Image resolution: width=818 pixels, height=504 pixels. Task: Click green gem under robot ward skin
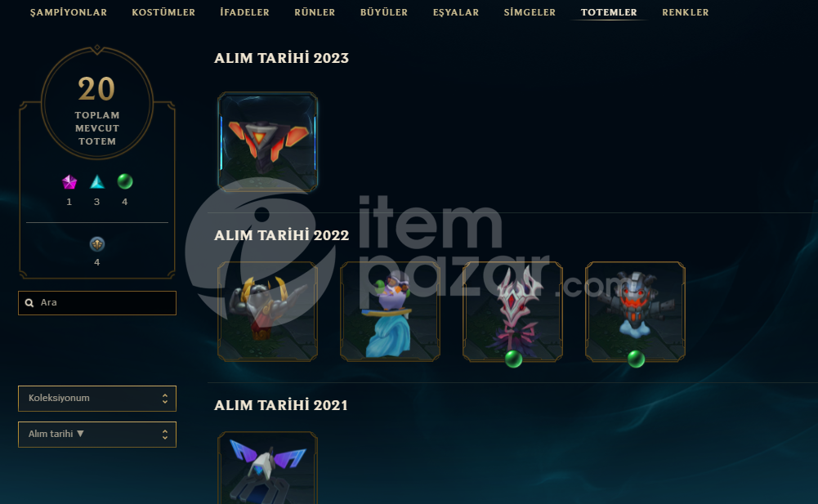tap(636, 359)
